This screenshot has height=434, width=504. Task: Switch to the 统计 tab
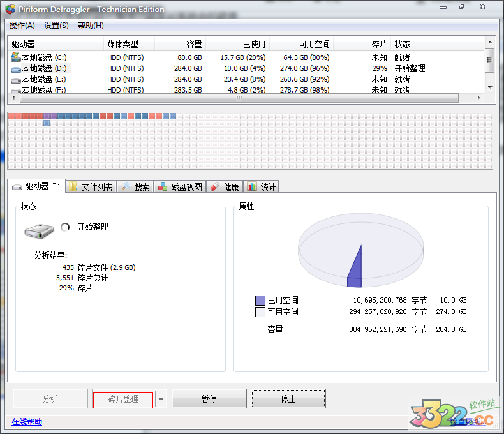261,186
